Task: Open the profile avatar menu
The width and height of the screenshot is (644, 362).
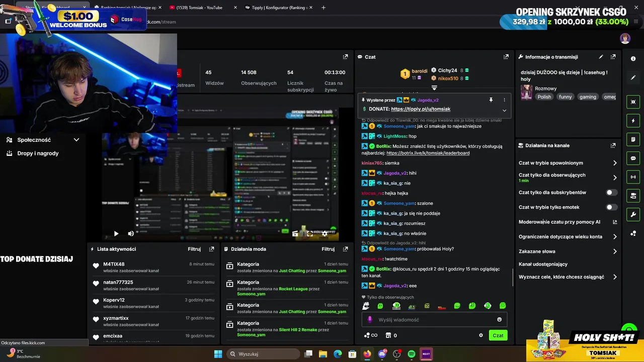Action: 625,38
